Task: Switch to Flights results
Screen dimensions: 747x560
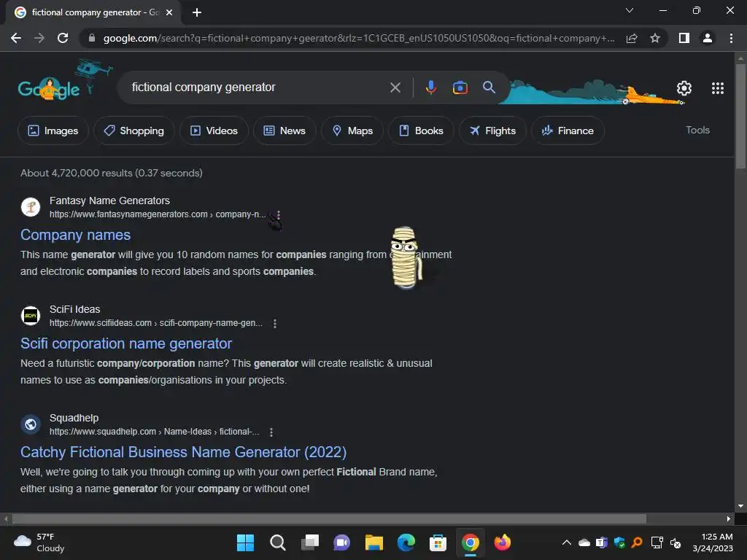Action: click(492, 131)
